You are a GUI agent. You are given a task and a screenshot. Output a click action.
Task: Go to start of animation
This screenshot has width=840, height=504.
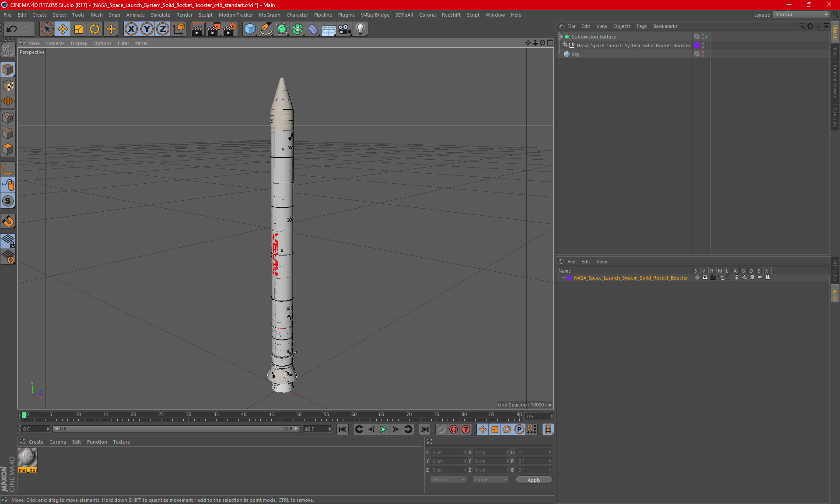[342, 429]
